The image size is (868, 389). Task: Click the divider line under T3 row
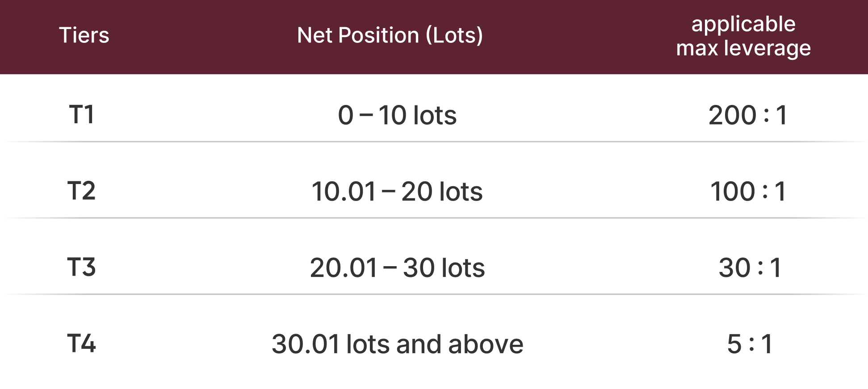pyautogui.click(x=433, y=294)
